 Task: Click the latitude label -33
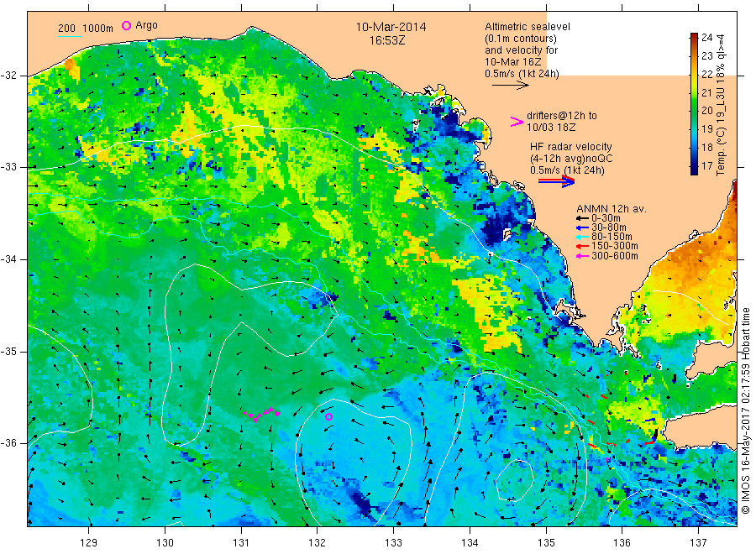pyautogui.click(x=9, y=167)
